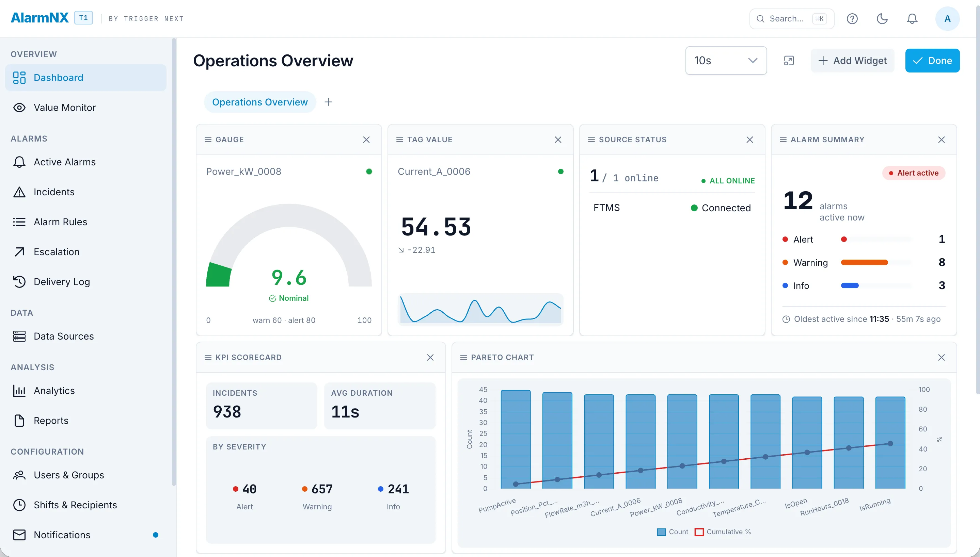Remove the Tag Value widget

pos(558,140)
